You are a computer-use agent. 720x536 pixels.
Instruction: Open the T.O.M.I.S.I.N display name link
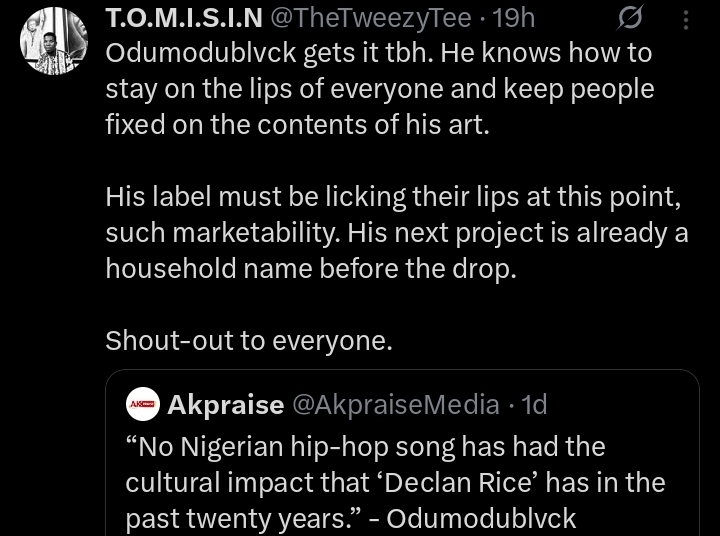click(x=184, y=18)
